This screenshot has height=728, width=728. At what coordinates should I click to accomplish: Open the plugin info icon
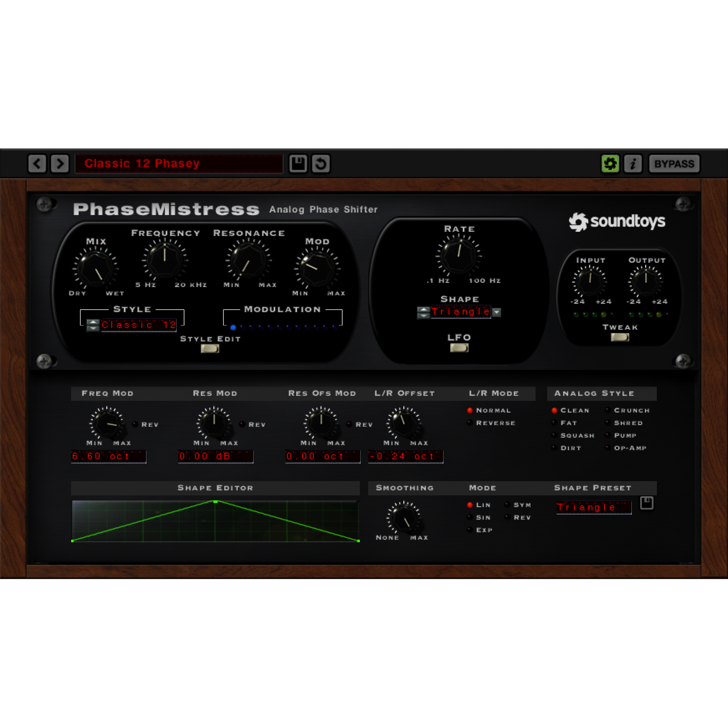pyautogui.click(x=633, y=164)
